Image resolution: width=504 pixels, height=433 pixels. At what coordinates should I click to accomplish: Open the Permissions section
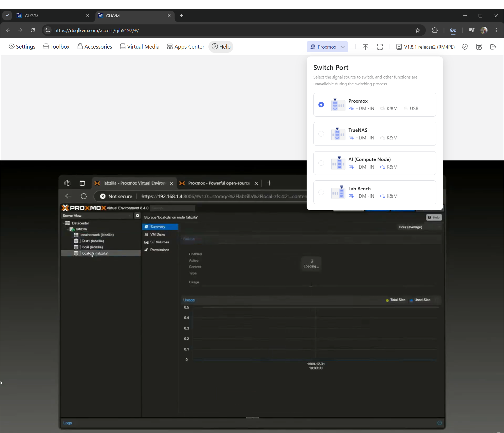(160, 250)
